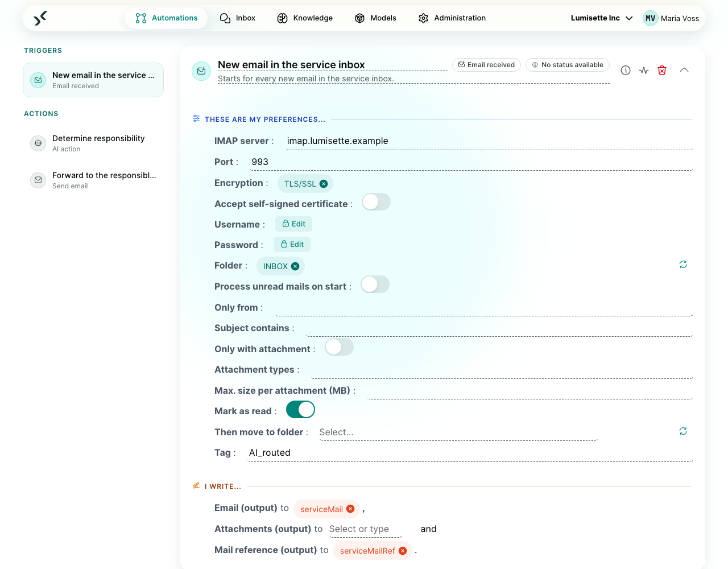Remove the serviceMail output variable
This screenshot has width=728, height=569.
(350, 509)
